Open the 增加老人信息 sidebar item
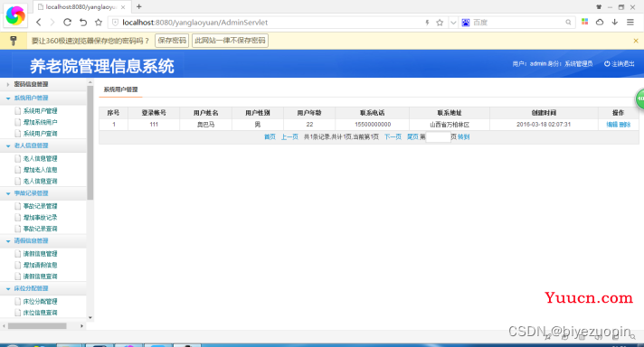The width and height of the screenshot is (644, 347). coord(40,170)
